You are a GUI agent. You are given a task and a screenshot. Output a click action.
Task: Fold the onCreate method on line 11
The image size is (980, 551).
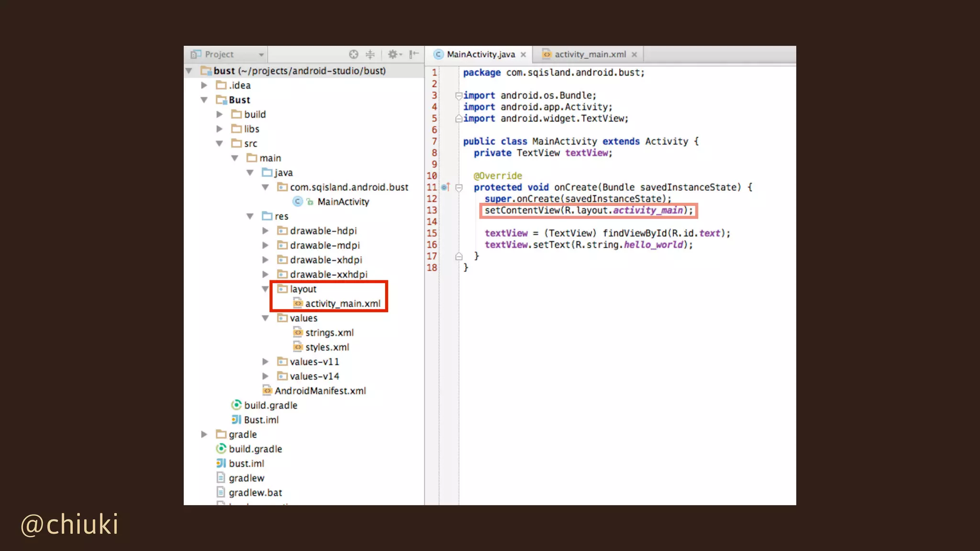coord(459,188)
